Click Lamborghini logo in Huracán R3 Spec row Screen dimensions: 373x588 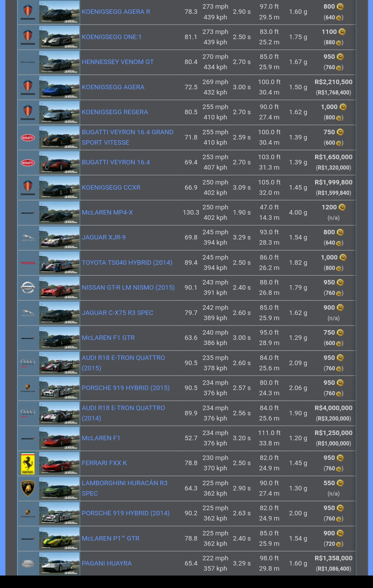click(x=28, y=489)
